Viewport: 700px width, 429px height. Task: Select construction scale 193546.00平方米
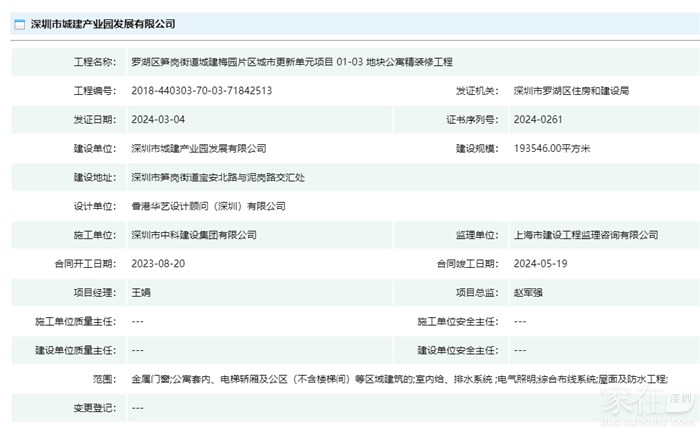click(552, 148)
